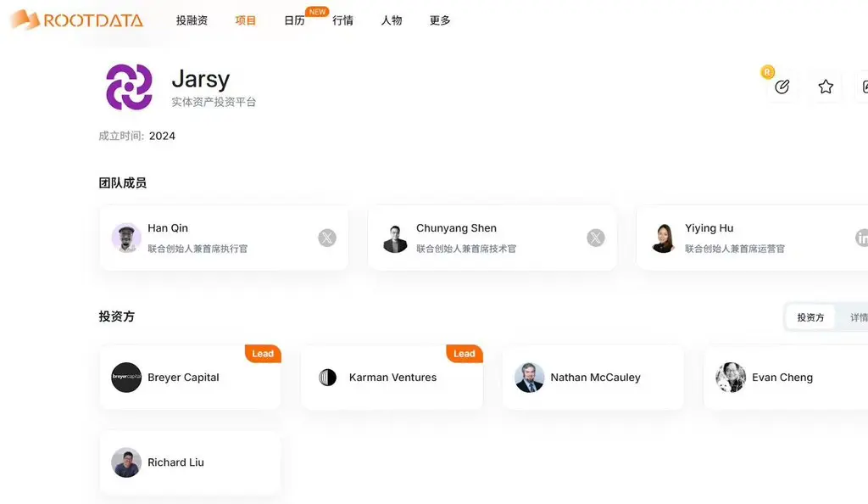Click the Jarsy project title
The image size is (868, 504).
pos(200,79)
